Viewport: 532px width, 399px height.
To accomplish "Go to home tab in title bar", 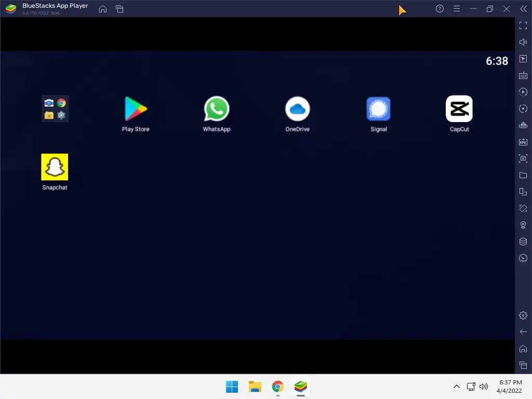I will 103,9.
